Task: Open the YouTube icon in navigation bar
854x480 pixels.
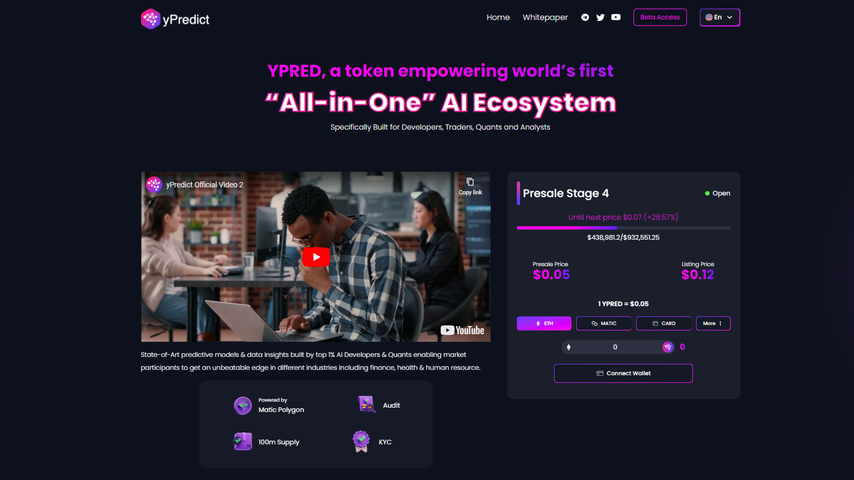Action: pyautogui.click(x=616, y=17)
